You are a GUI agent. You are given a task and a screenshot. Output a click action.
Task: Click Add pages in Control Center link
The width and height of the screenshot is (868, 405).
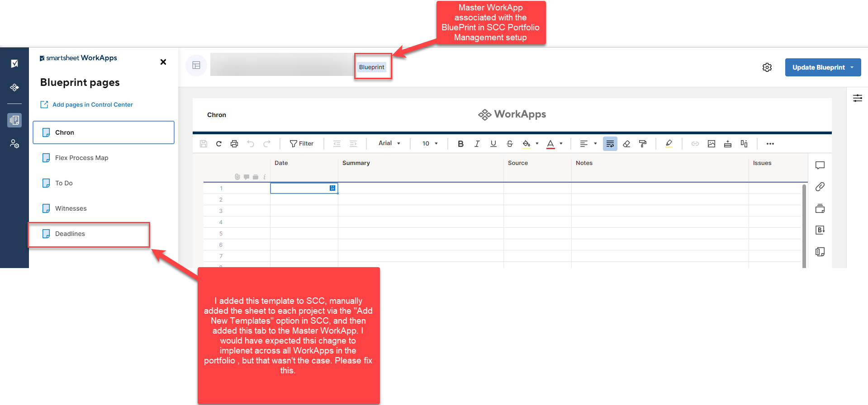click(x=86, y=104)
